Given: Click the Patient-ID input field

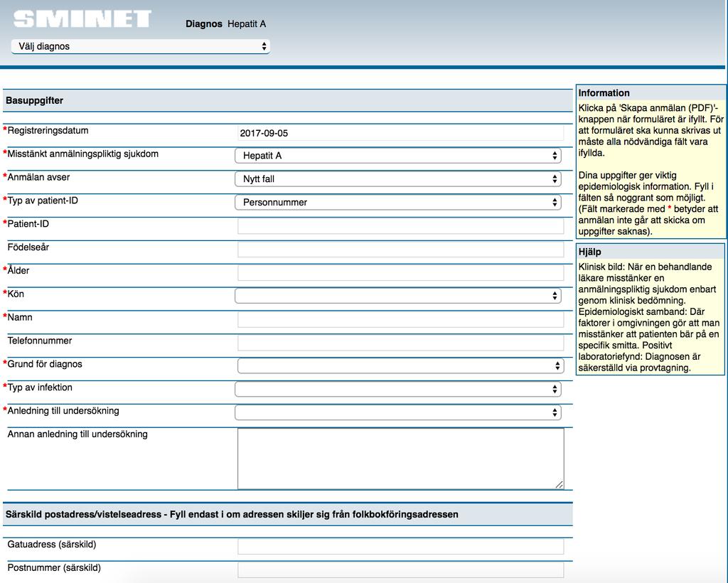Looking at the screenshot, I should point(400,226).
